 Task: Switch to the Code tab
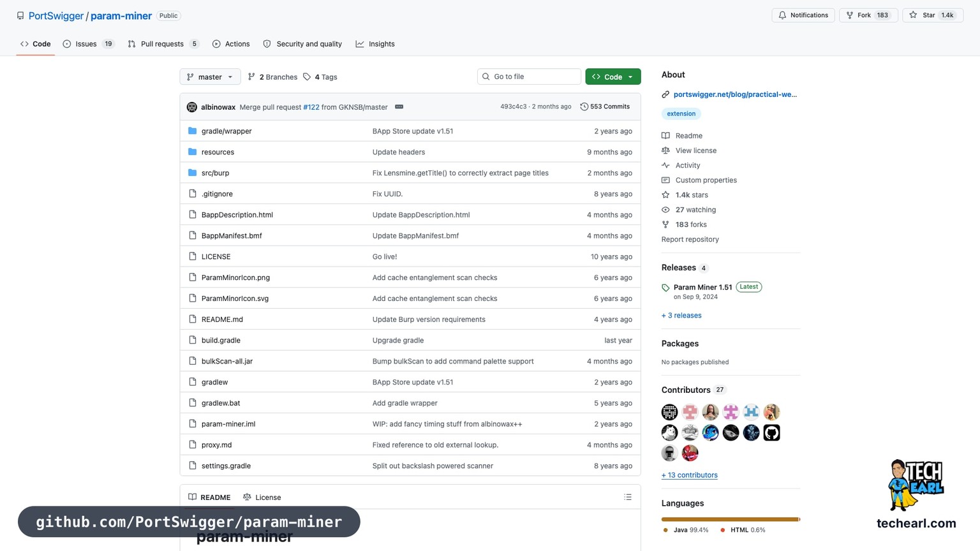(35, 44)
